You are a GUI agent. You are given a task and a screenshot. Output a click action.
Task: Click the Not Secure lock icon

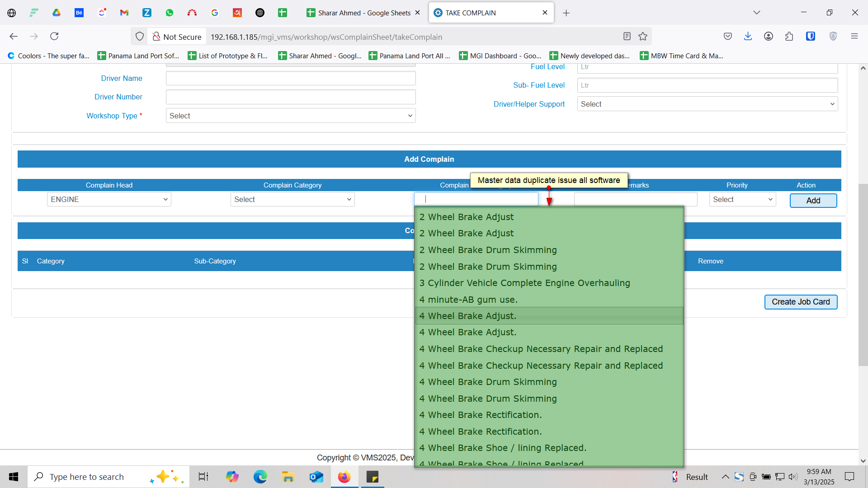pyautogui.click(x=156, y=37)
